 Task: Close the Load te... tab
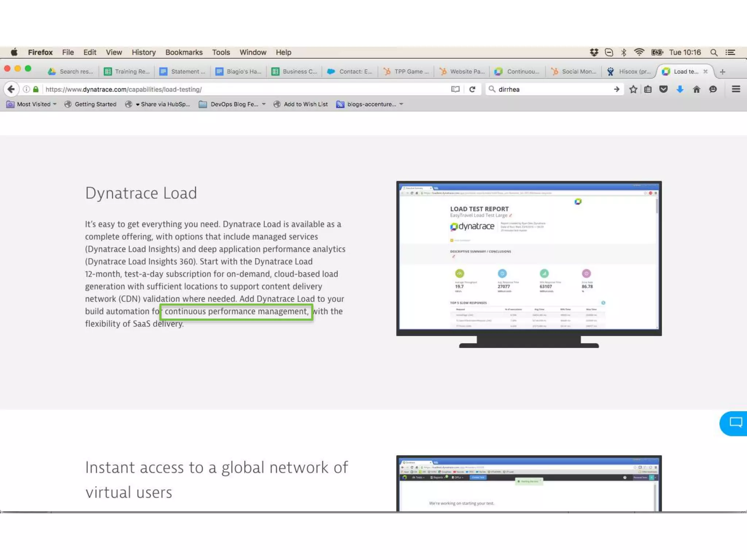point(705,71)
